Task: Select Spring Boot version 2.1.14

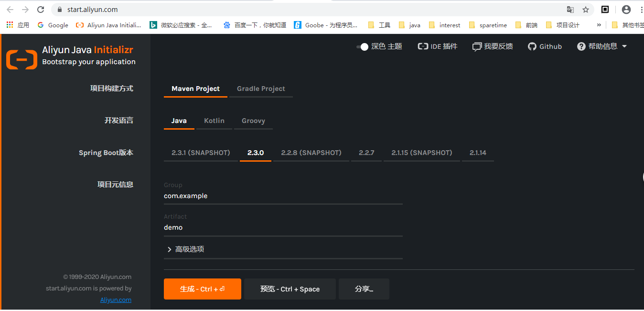Action: click(x=478, y=153)
